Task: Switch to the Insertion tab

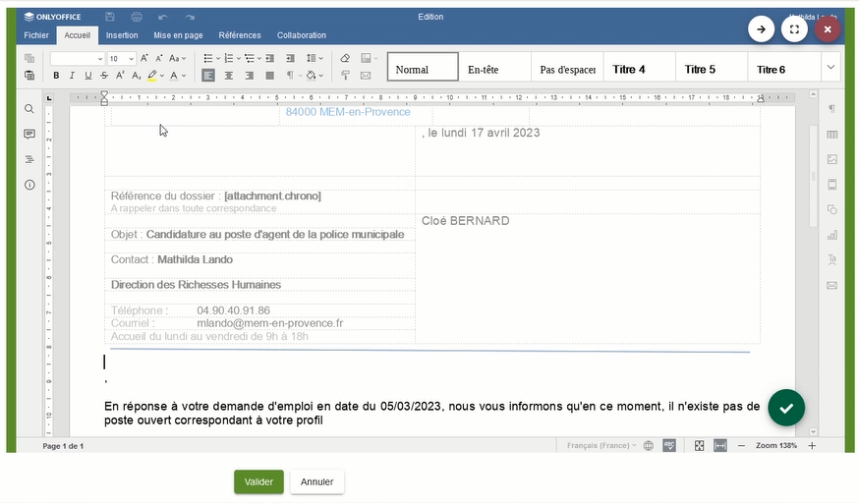Action: click(122, 35)
